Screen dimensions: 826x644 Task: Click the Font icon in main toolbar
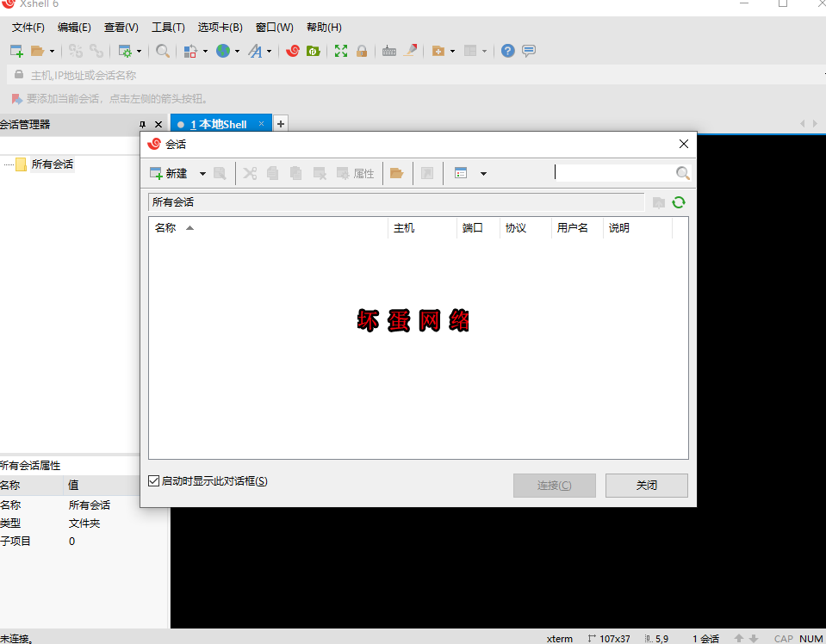pos(255,51)
